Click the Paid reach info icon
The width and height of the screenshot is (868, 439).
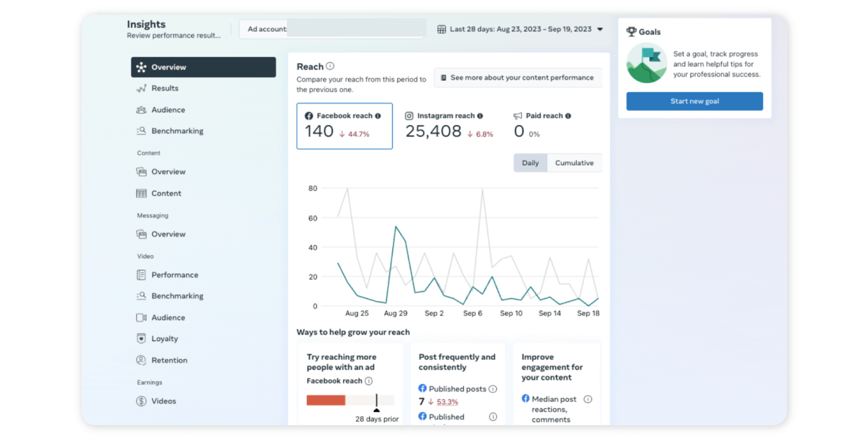point(569,116)
